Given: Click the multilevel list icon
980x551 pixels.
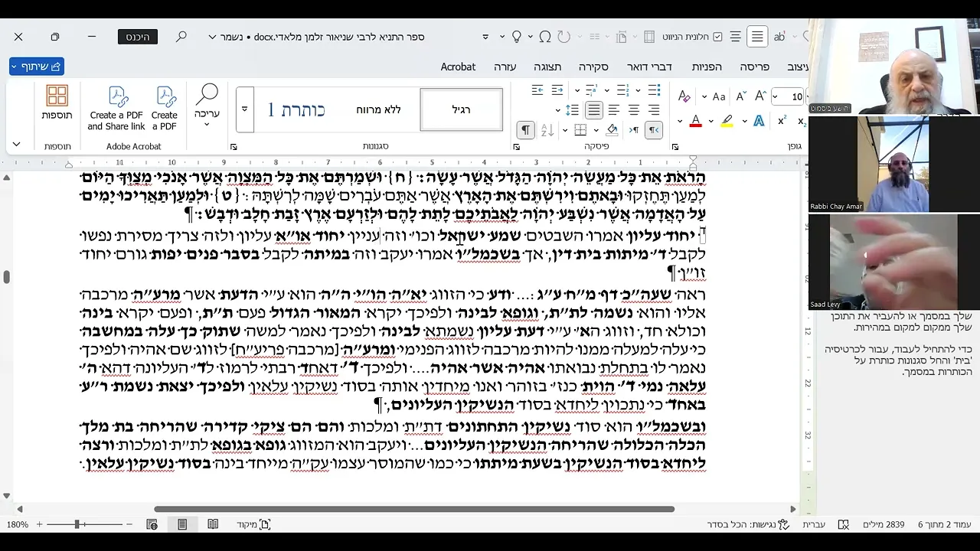Looking at the screenshot, I should (593, 90).
